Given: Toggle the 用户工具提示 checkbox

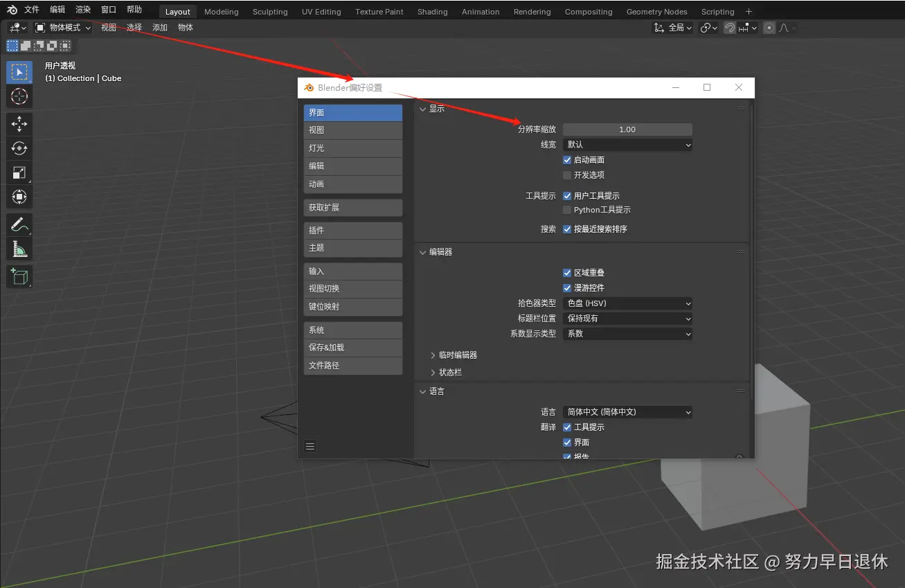Looking at the screenshot, I should [567, 196].
